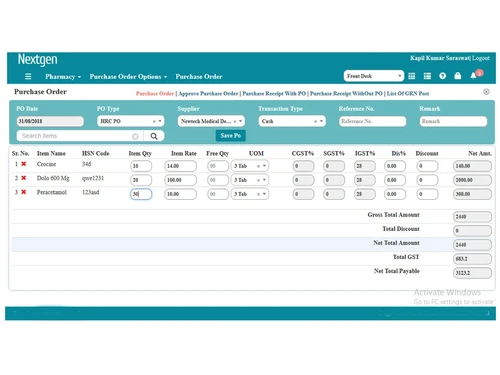Click the Net Amt. column header
Image resolution: width=500 pixels, height=375 pixels.
click(480, 153)
